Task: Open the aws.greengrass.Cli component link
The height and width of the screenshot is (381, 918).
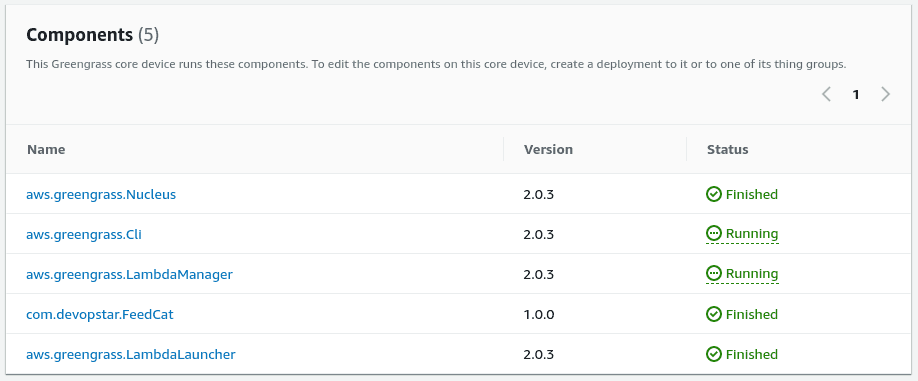Action: pos(84,235)
